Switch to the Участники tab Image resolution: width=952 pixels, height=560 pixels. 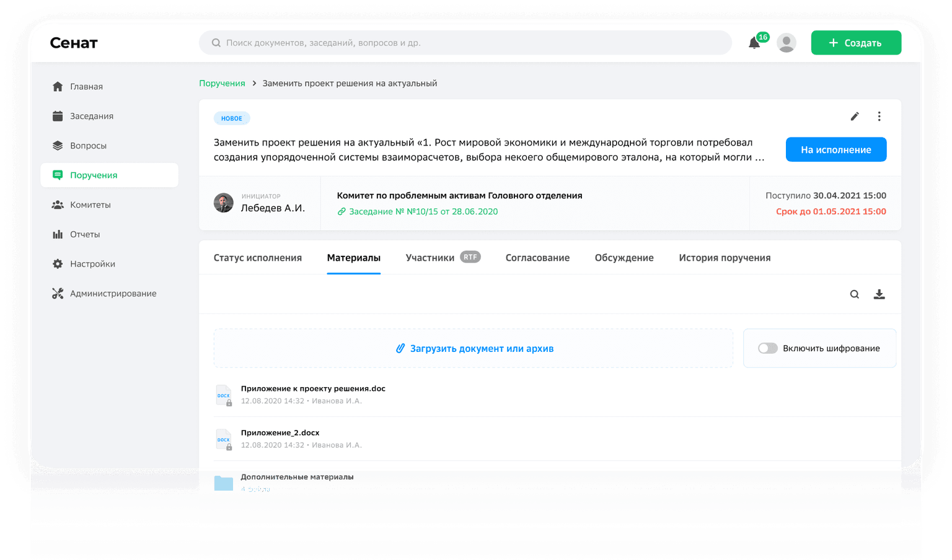point(430,258)
